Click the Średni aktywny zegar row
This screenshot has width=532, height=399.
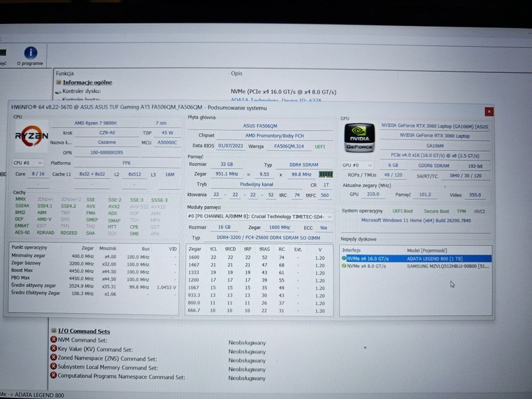(94, 286)
